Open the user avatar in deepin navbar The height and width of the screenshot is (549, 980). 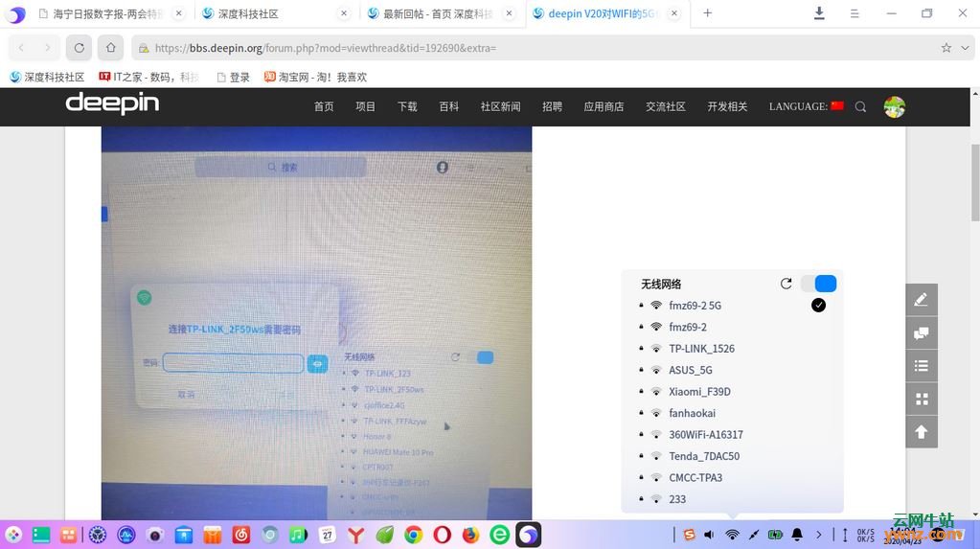coord(895,107)
